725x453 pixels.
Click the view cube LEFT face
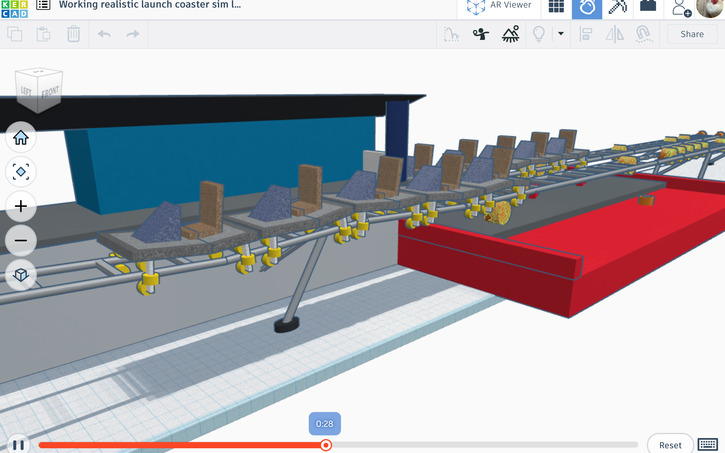[x=26, y=92]
